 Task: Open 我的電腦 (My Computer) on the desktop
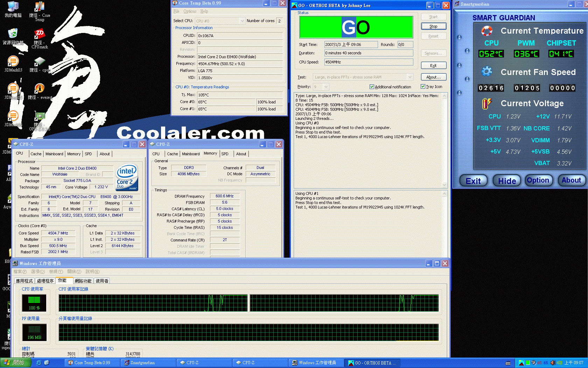click(13, 6)
